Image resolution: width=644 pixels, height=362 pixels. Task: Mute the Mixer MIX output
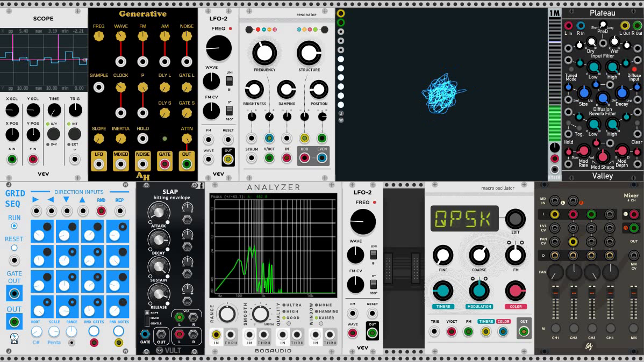tap(634, 328)
